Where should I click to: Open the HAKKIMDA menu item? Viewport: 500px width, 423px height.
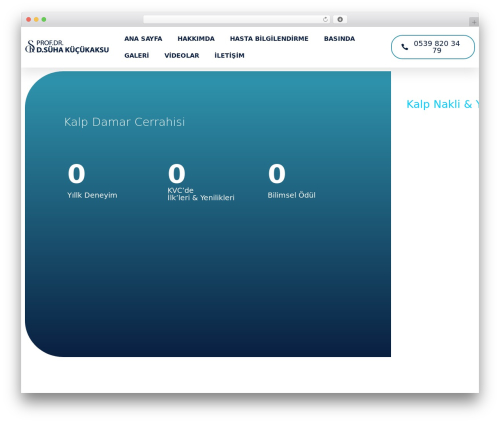point(196,39)
